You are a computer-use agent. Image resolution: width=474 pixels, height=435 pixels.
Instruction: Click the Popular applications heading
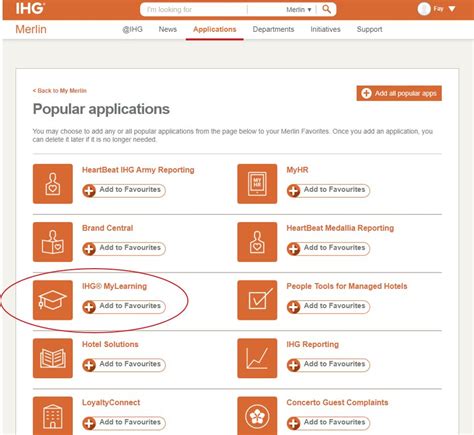(101, 109)
